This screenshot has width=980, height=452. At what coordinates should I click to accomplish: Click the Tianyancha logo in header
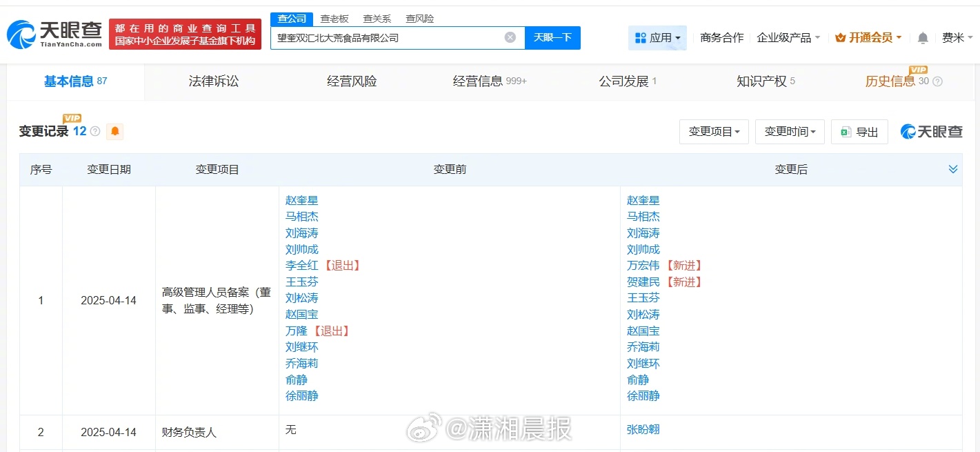[x=54, y=34]
